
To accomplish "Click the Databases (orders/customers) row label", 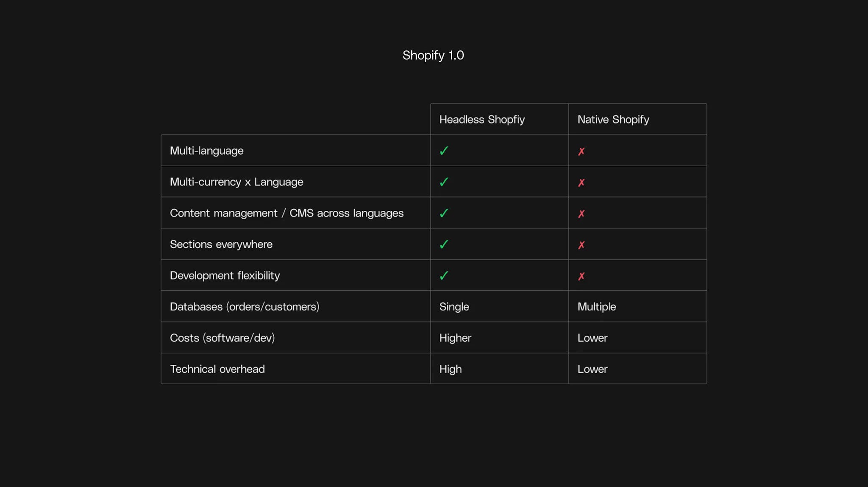I will (245, 307).
